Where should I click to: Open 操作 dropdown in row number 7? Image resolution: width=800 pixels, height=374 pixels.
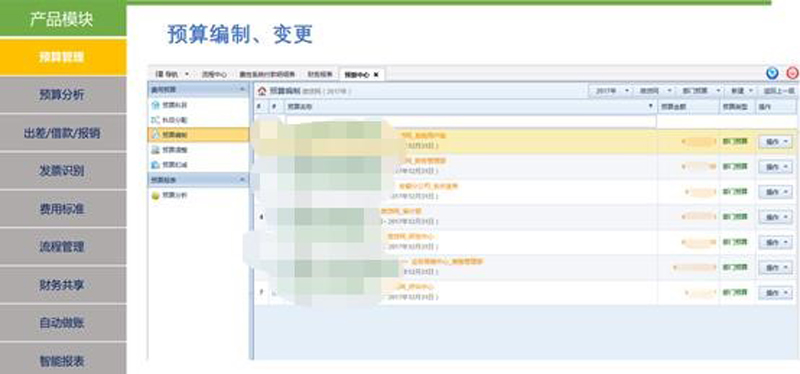pos(775,293)
